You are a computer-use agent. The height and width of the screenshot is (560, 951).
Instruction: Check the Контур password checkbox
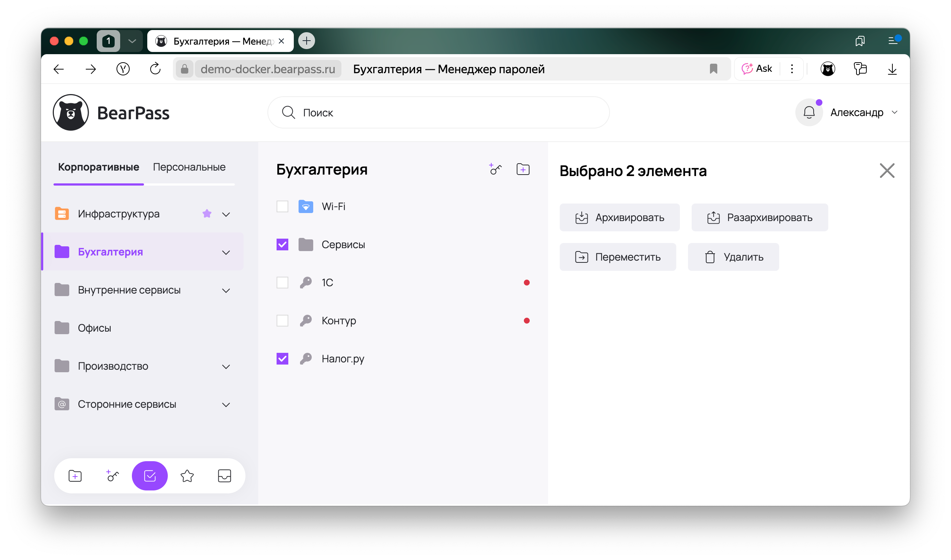coord(282,321)
